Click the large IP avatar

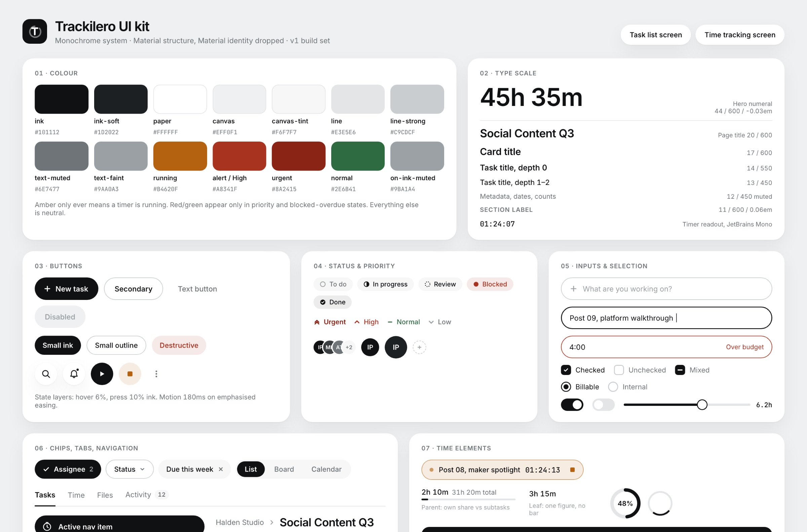tap(395, 347)
